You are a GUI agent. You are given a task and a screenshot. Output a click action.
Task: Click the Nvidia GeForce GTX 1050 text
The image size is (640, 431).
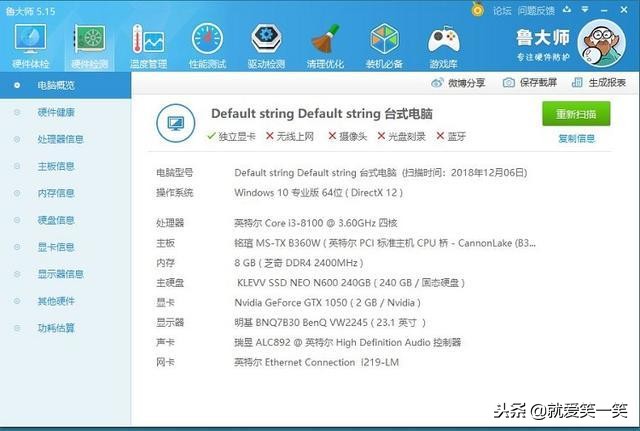(x=327, y=303)
